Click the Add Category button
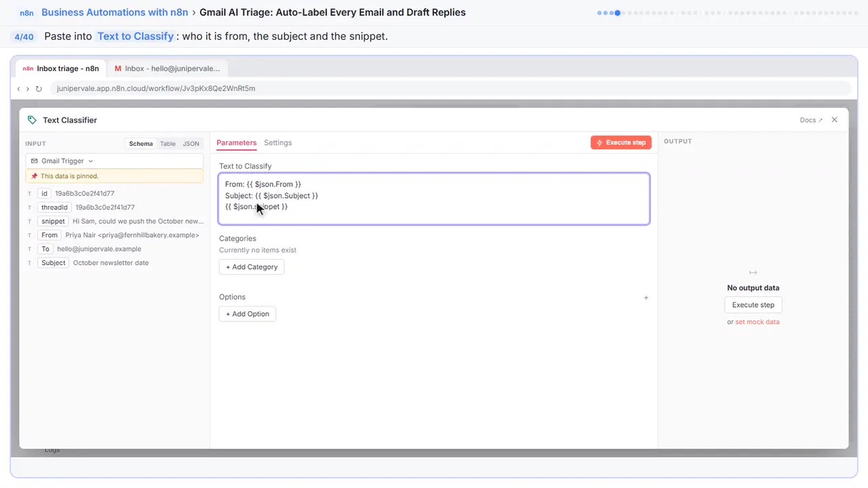 coord(252,267)
